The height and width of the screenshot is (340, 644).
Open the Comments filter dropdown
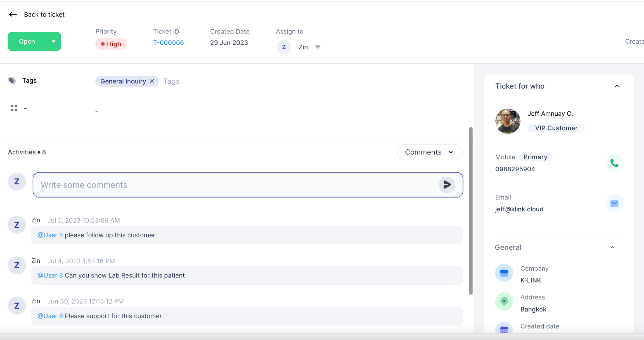pos(429,152)
